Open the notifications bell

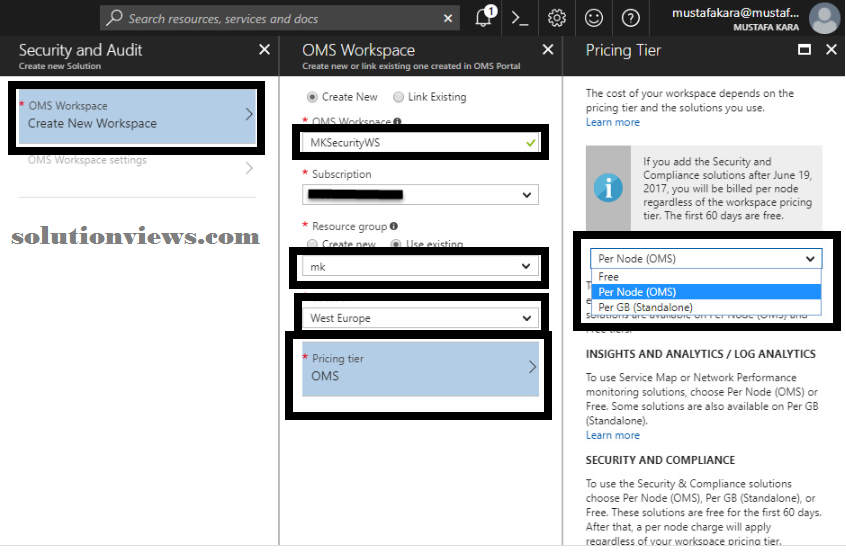484,18
